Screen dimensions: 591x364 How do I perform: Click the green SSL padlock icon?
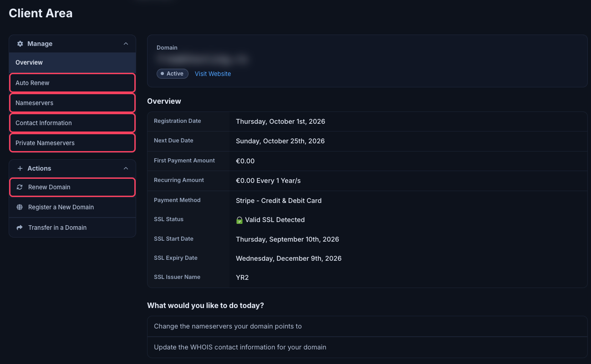click(239, 220)
